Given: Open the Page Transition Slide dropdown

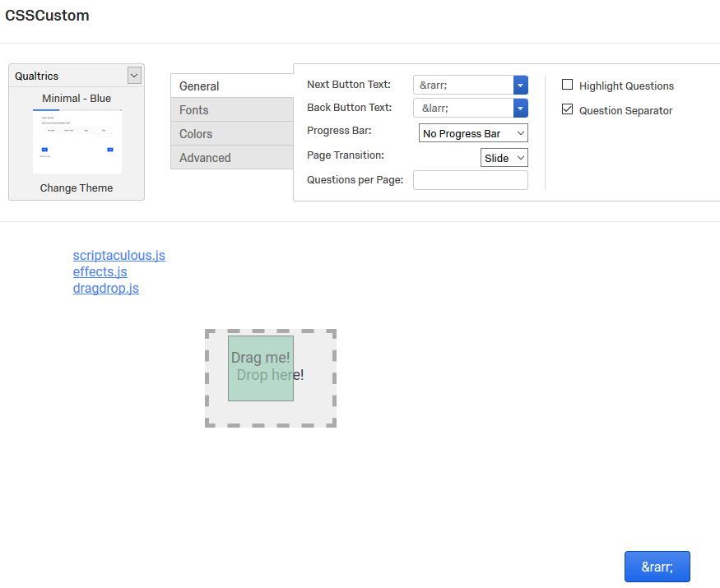Looking at the screenshot, I should [504, 158].
